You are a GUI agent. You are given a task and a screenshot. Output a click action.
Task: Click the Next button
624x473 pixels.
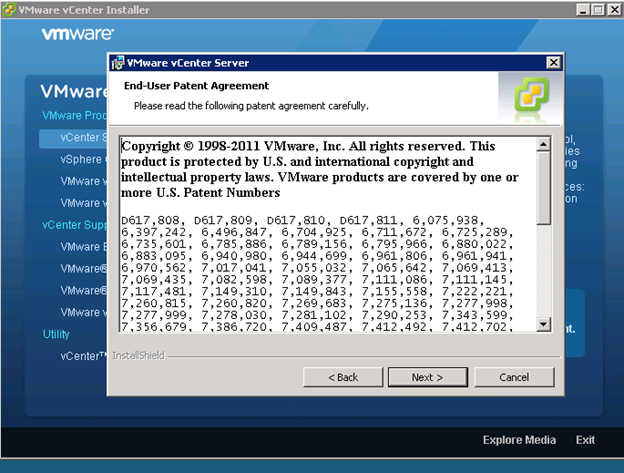(x=427, y=377)
